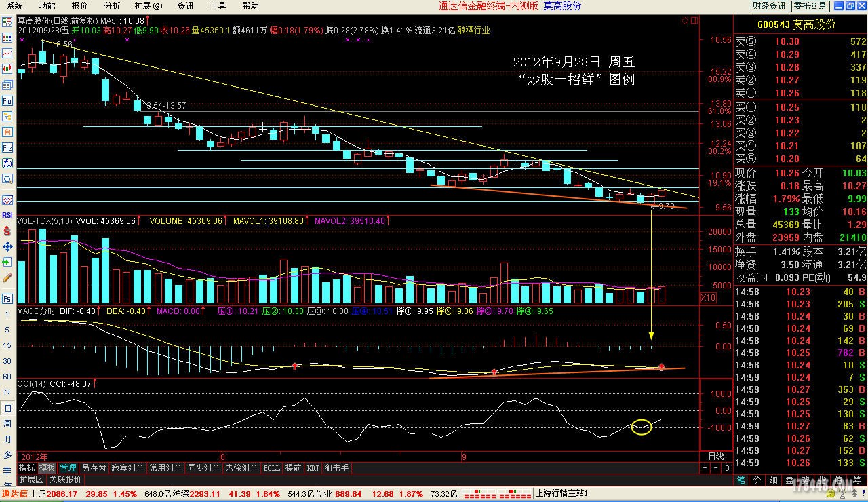
Task: Click the blue four-arrow move icon
Action: point(7,246)
